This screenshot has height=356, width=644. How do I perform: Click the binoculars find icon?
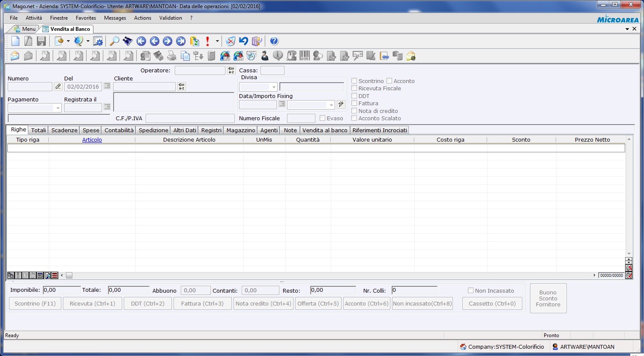click(127, 41)
